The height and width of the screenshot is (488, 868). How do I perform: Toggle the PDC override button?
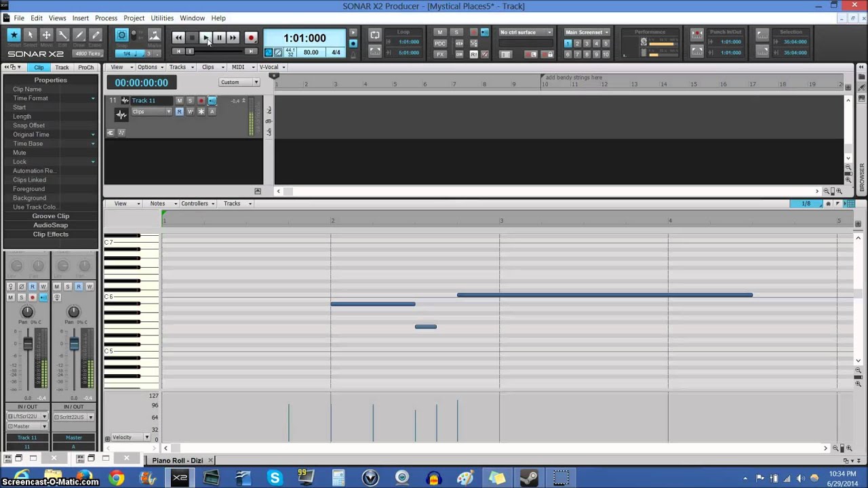pyautogui.click(x=440, y=43)
